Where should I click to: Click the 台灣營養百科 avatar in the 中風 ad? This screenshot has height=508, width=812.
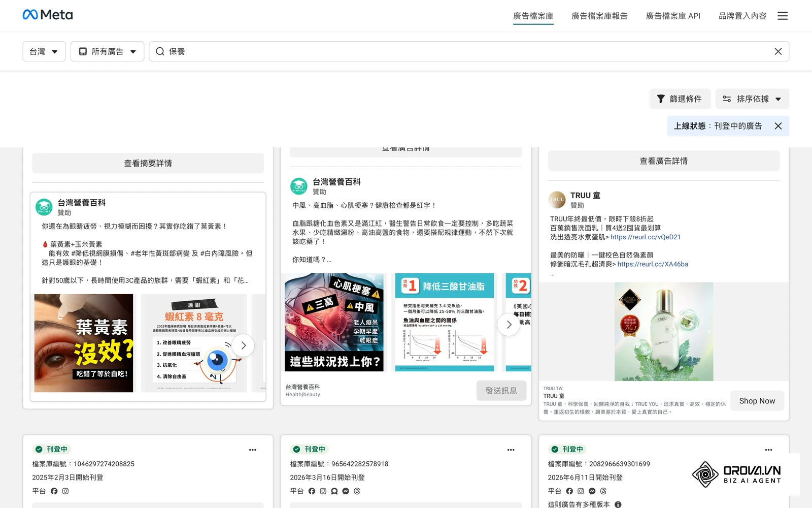[299, 186]
